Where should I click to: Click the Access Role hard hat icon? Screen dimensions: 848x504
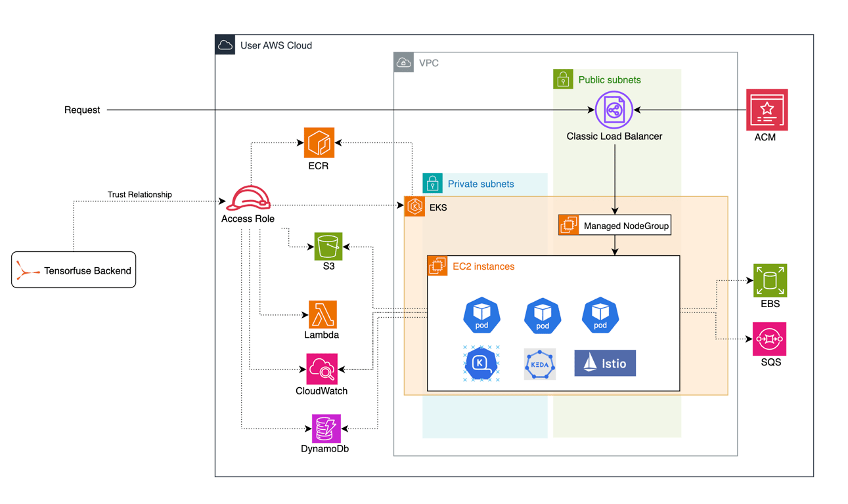click(248, 198)
